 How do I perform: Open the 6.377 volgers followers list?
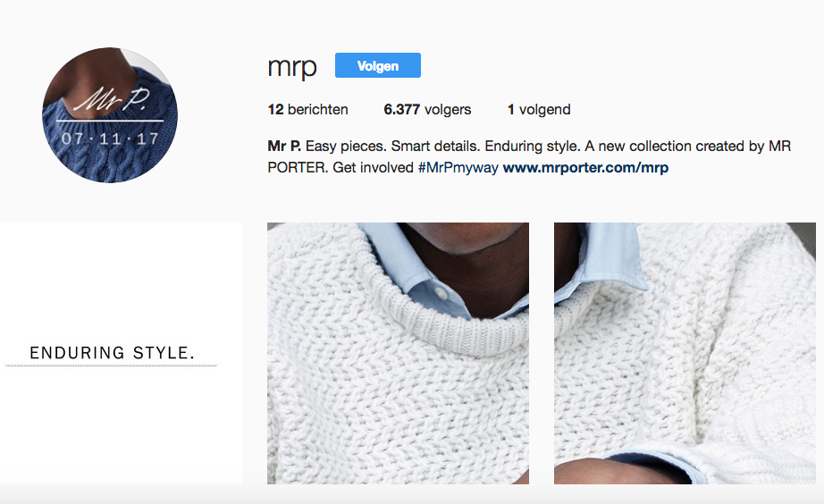coord(427,109)
